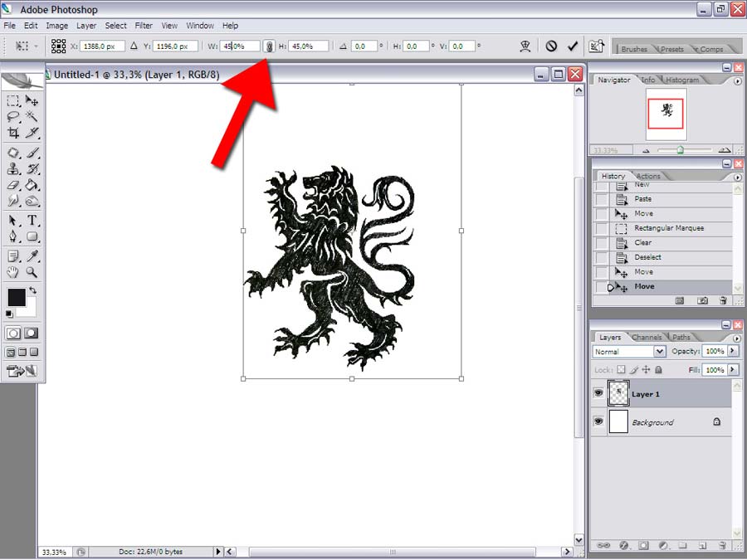
Task: Toggle relative positioning triangle for reference point
Action: (134, 46)
